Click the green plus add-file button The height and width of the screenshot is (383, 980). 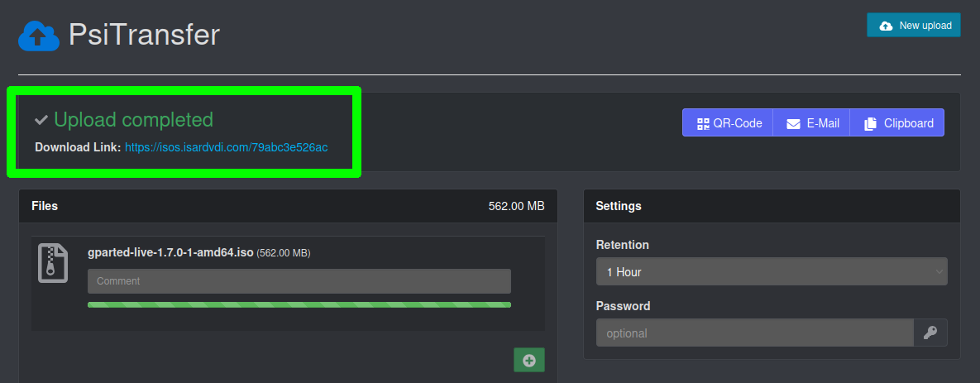click(x=529, y=360)
